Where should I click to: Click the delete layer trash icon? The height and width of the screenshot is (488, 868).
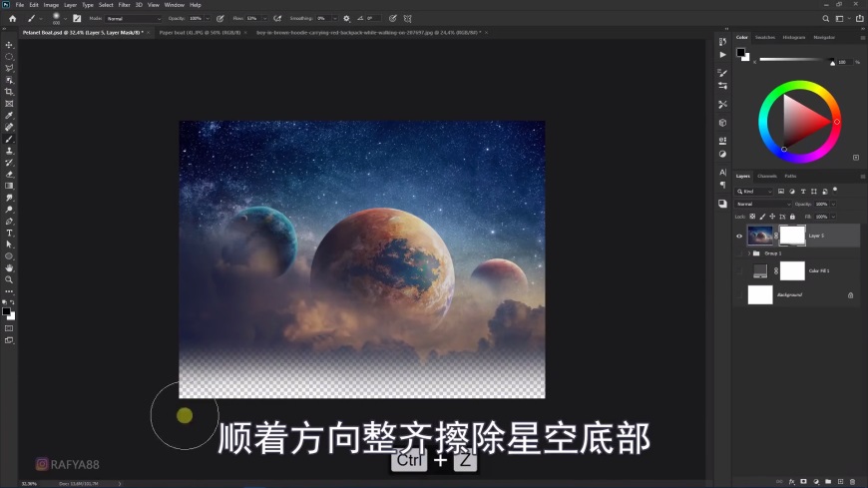click(852, 482)
